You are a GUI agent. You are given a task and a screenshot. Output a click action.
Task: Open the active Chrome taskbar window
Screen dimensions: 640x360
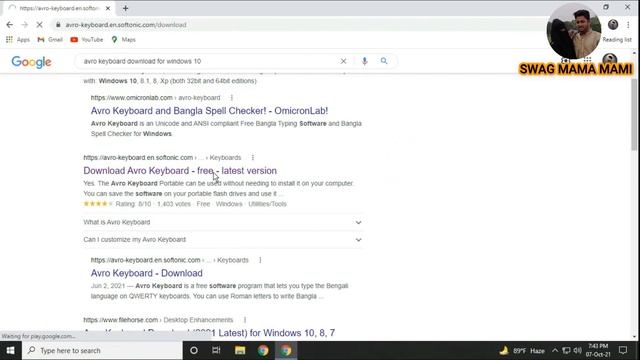(x=286, y=351)
